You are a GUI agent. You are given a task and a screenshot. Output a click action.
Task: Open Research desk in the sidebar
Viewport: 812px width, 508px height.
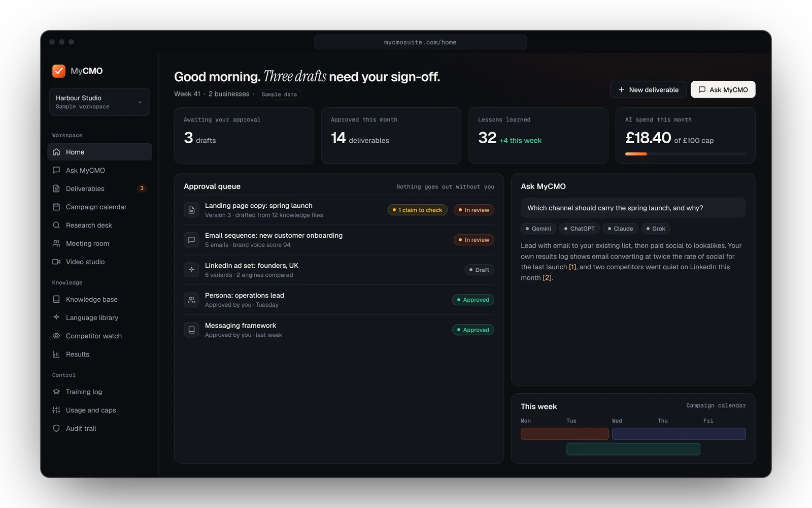tap(99, 225)
